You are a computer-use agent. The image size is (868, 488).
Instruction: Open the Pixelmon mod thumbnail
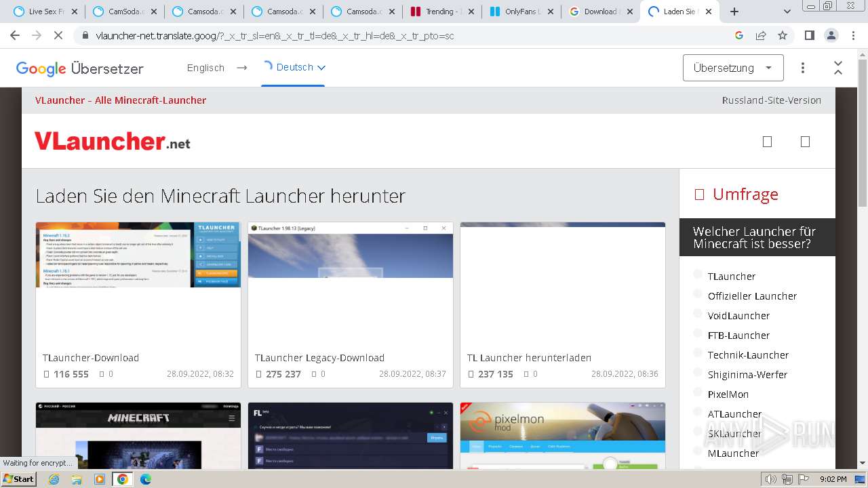click(563, 436)
